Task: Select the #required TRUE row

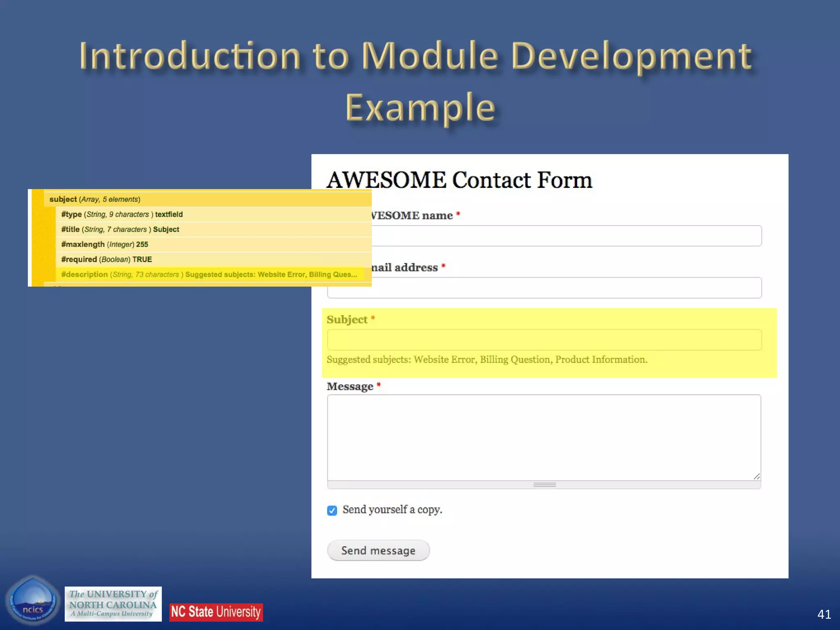Action: [x=107, y=260]
